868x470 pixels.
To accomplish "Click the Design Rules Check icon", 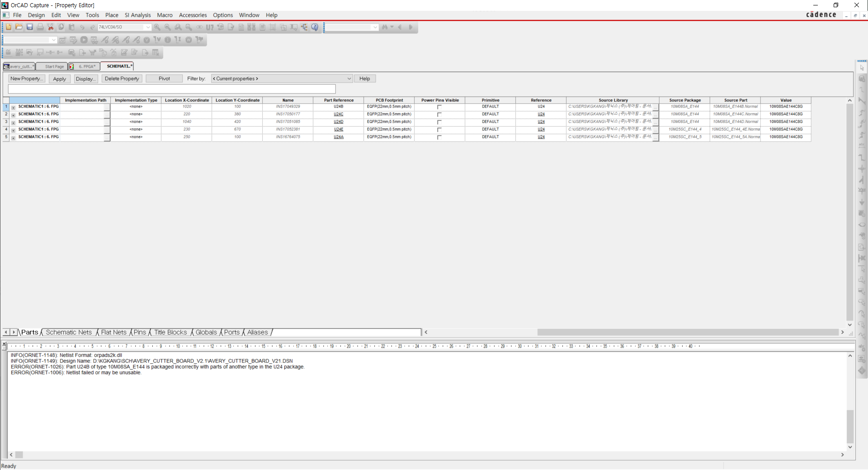I will (x=231, y=27).
